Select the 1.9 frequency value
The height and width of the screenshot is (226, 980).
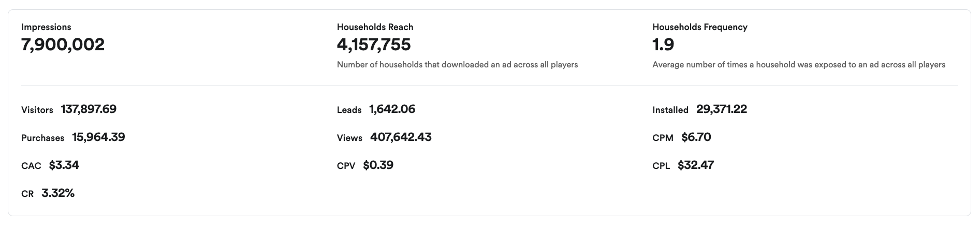click(663, 45)
